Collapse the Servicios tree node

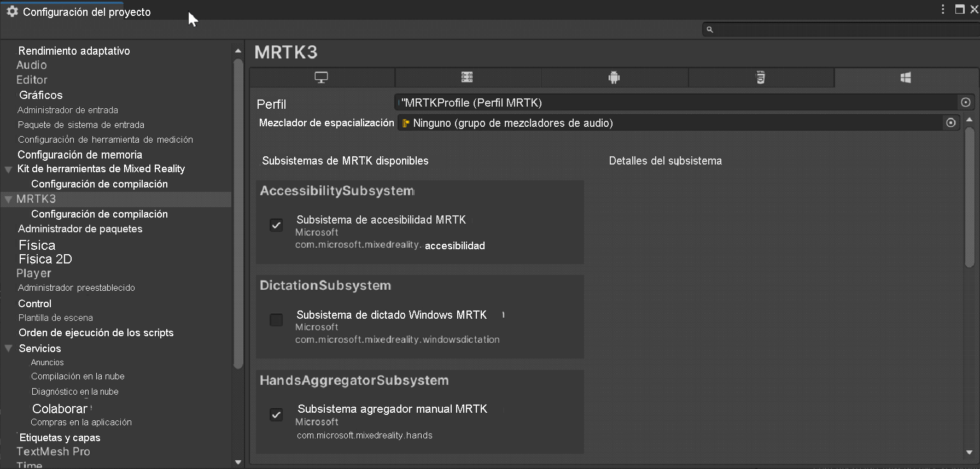(8, 348)
